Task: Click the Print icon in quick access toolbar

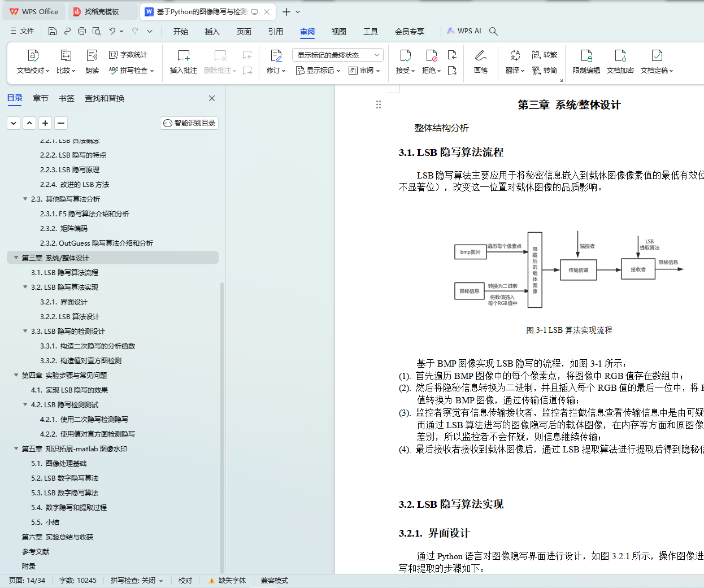Action: (x=82, y=31)
